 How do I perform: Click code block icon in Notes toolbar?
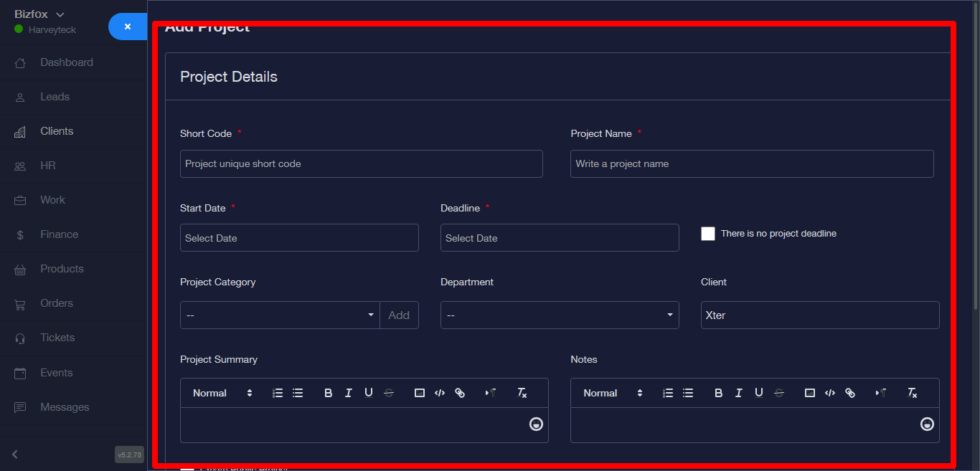click(x=830, y=393)
